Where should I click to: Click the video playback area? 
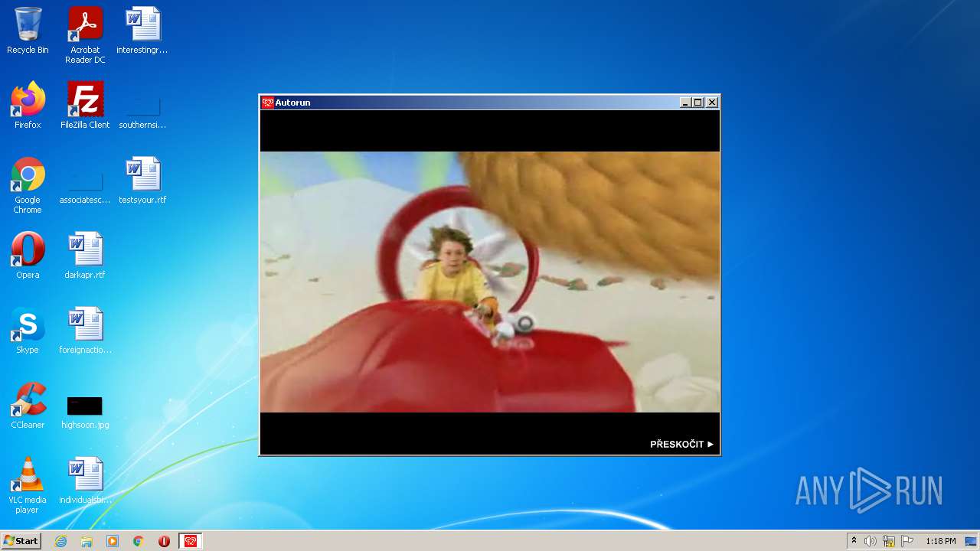click(490, 282)
